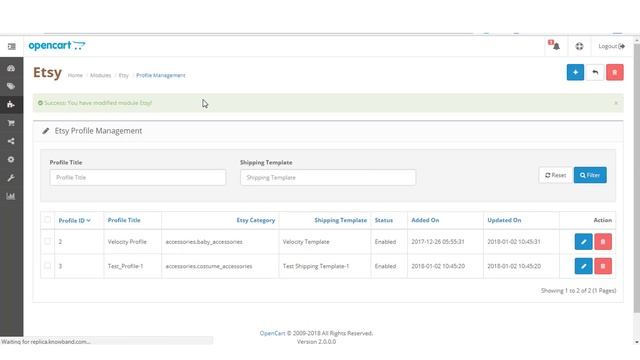Open the Extensions puzzle icon in sidebar
This screenshot has height=360, width=640.
pos(11,104)
